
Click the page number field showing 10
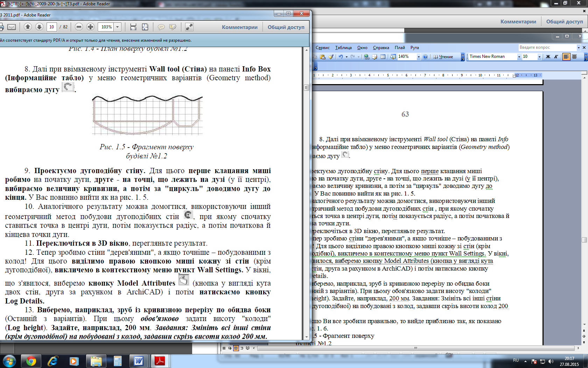[x=52, y=27]
